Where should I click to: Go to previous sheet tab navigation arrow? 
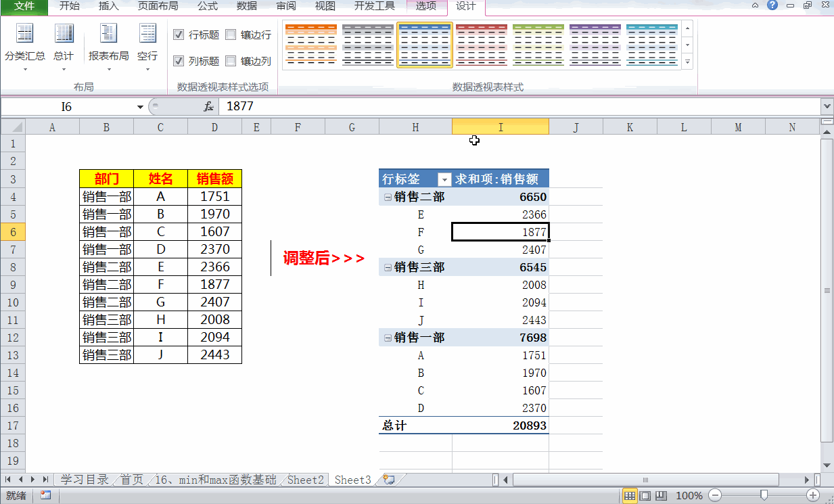coord(20,480)
